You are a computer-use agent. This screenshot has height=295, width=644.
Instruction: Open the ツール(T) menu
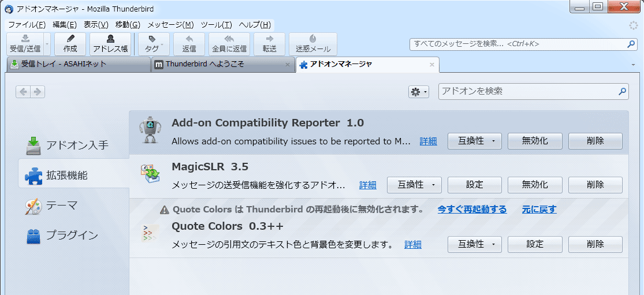click(217, 25)
